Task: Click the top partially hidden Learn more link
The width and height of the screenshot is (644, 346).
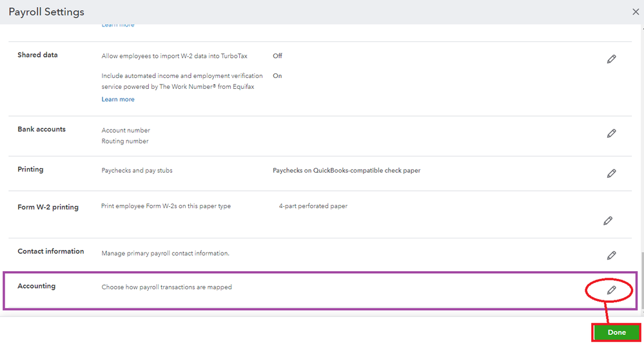Action: pos(118,25)
